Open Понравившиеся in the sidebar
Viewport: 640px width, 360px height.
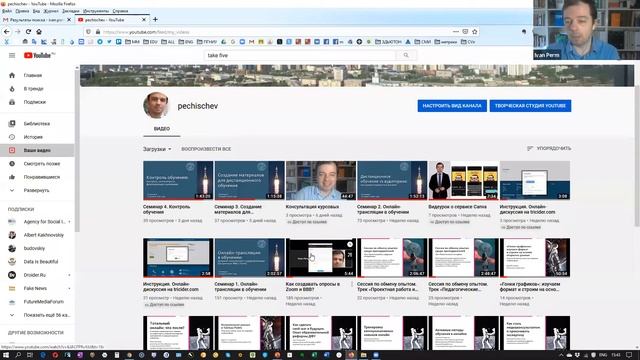37,177
